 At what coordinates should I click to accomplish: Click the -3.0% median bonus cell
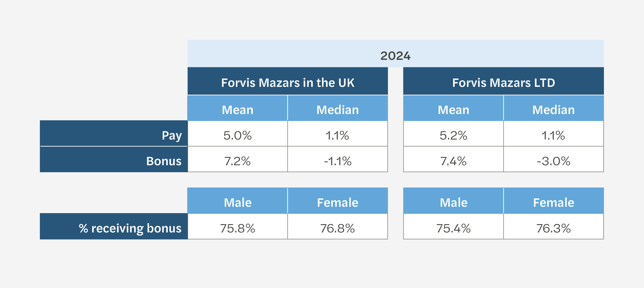[553, 161]
